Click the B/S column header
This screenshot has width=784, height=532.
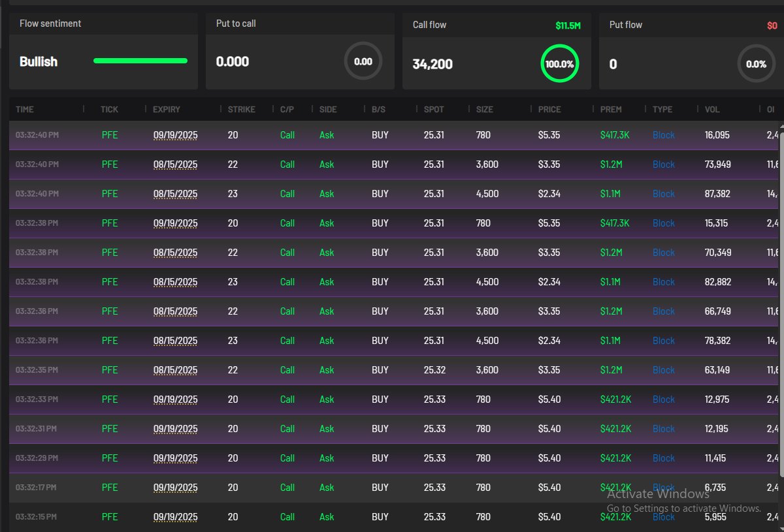point(378,109)
